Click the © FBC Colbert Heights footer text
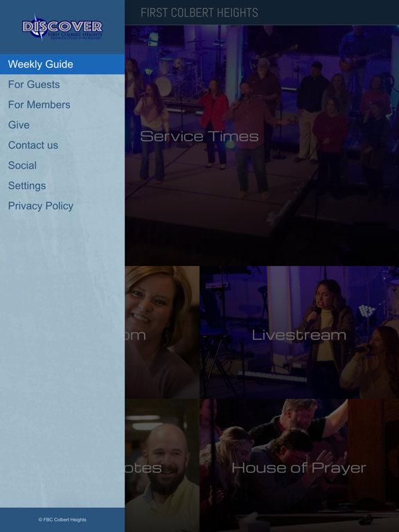This screenshot has height=532, width=399. click(62, 520)
